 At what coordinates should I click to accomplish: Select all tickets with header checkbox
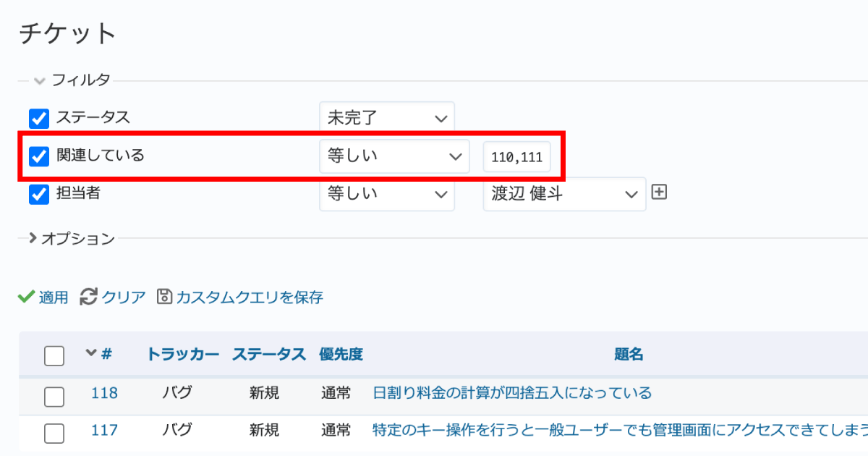(x=54, y=355)
